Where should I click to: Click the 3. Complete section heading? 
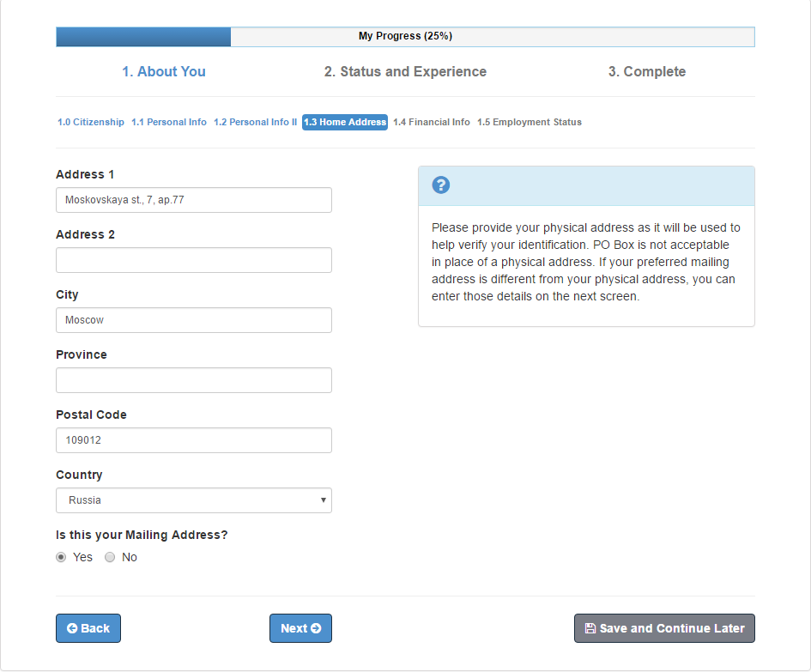[647, 72]
